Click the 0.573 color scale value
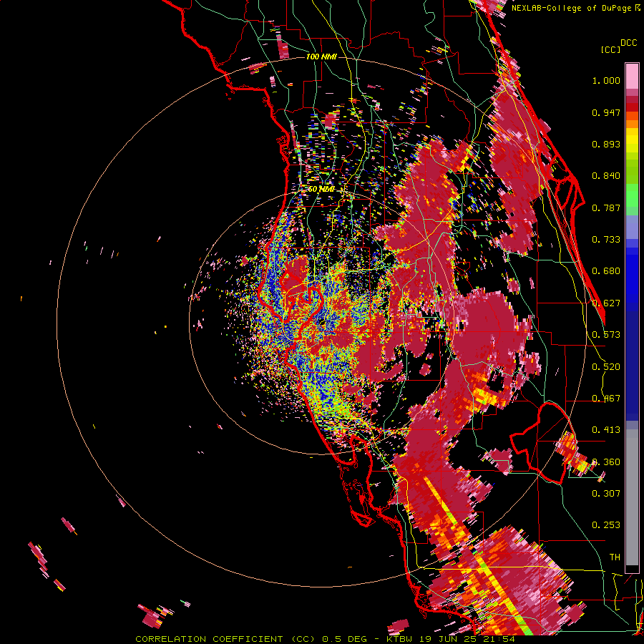644x644 pixels. 606,335
